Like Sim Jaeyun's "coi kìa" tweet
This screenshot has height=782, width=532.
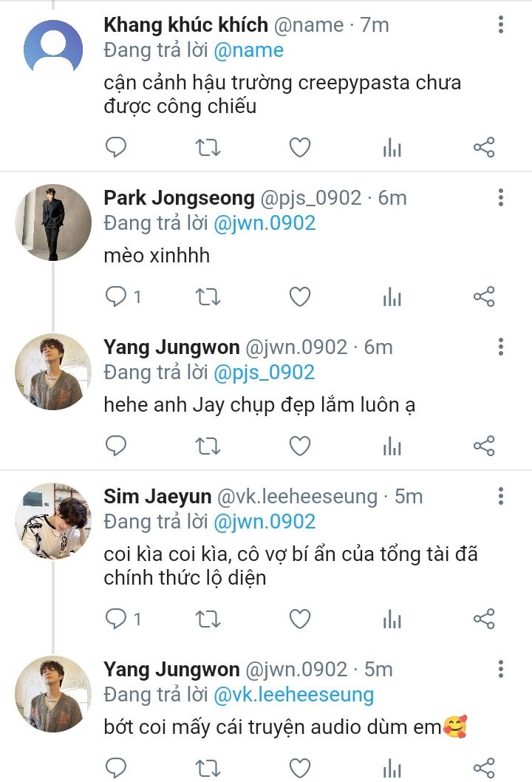[299, 619]
